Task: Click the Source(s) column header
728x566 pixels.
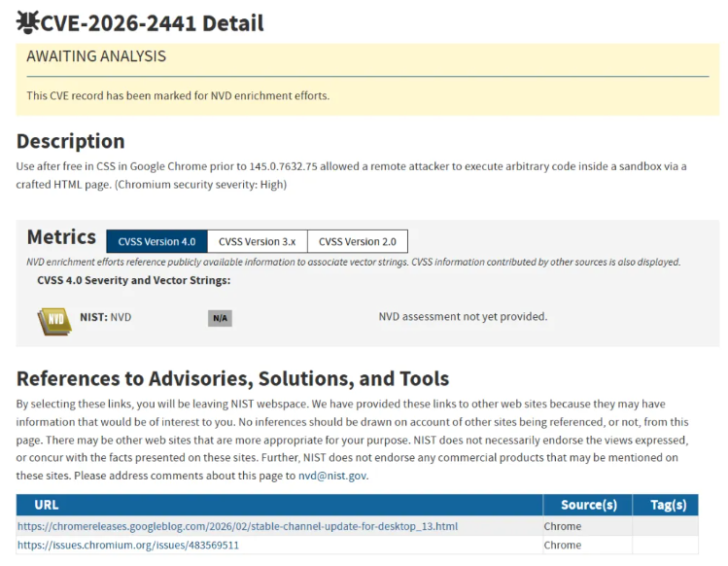Action: point(588,505)
